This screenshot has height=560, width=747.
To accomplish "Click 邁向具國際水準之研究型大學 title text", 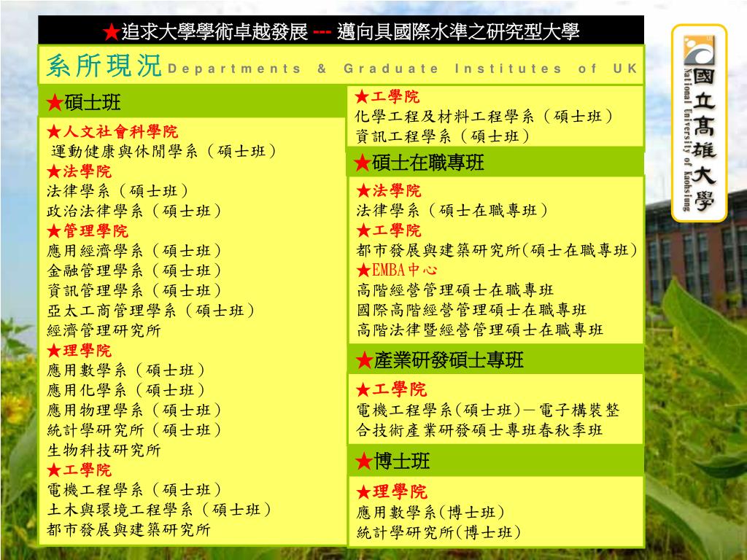I will [x=458, y=32].
